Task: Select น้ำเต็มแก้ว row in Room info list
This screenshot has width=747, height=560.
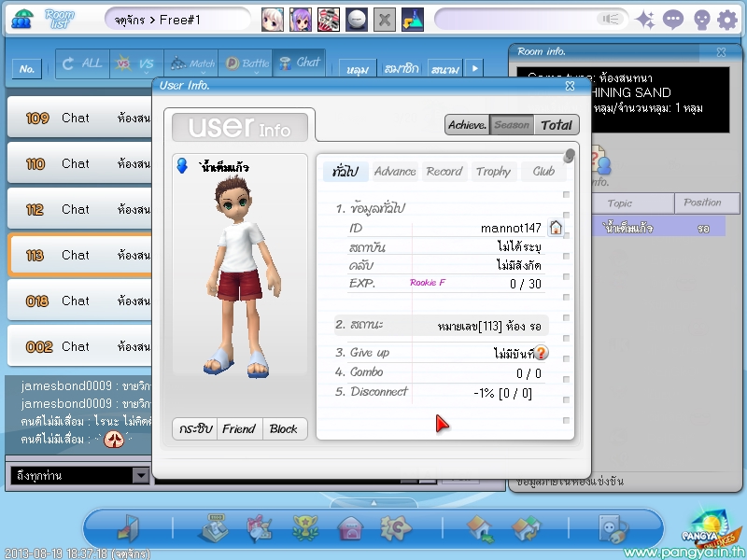Action: click(x=658, y=227)
